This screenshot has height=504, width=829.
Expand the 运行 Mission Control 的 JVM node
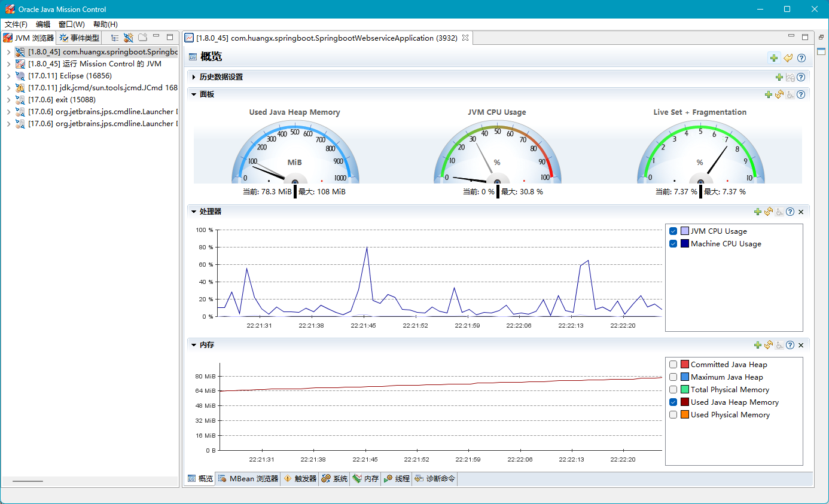pos(8,64)
